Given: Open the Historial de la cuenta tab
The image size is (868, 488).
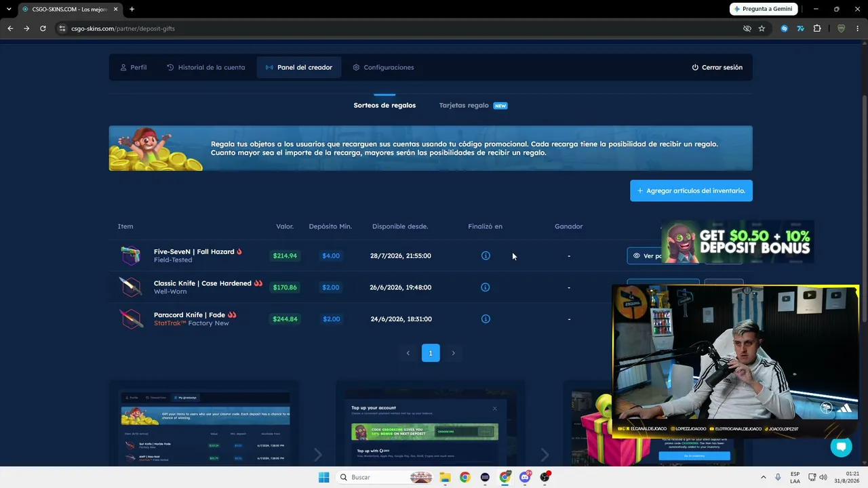Looking at the screenshot, I should 206,67.
